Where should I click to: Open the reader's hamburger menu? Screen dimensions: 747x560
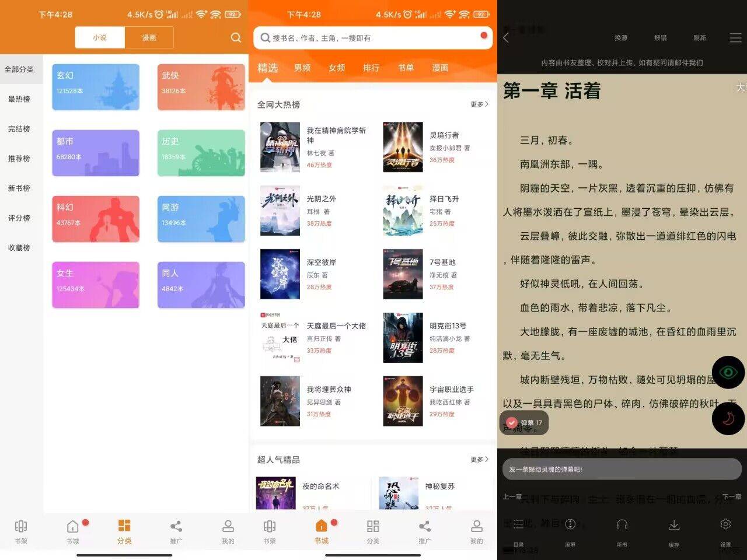pos(735,38)
